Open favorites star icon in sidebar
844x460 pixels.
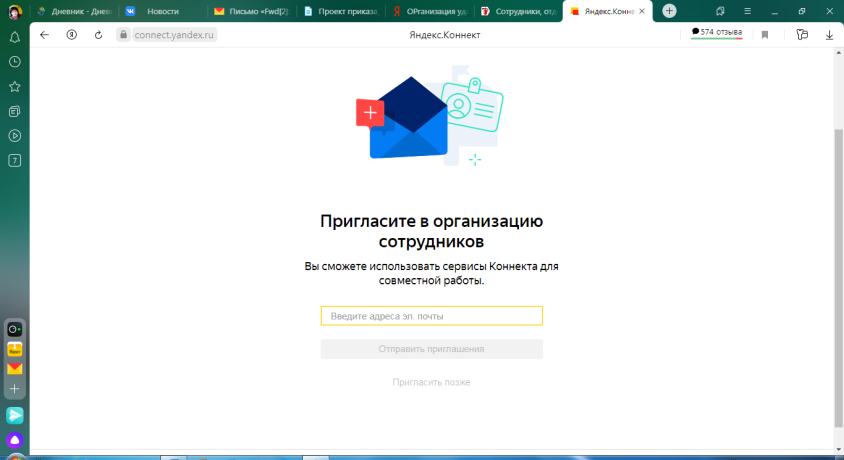point(15,87)
